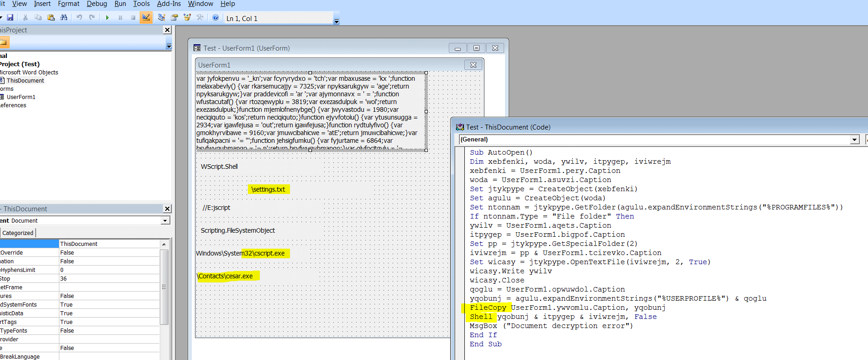Select the References tree node
Screen dimensions: 868x360
pyautogui.click(x=13, y=105)
